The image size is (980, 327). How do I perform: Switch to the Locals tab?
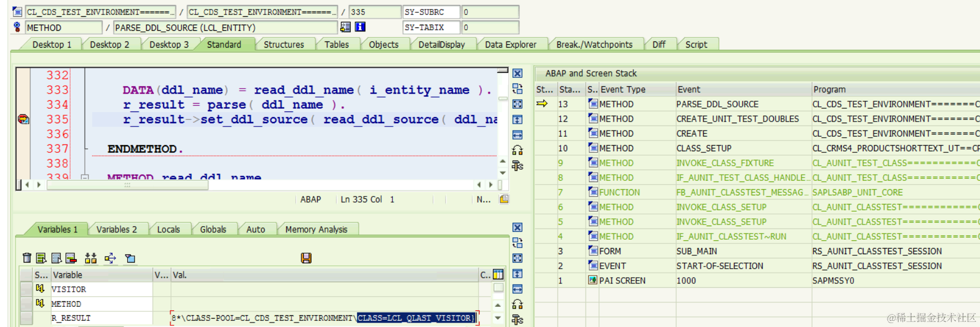pos(168,229)
